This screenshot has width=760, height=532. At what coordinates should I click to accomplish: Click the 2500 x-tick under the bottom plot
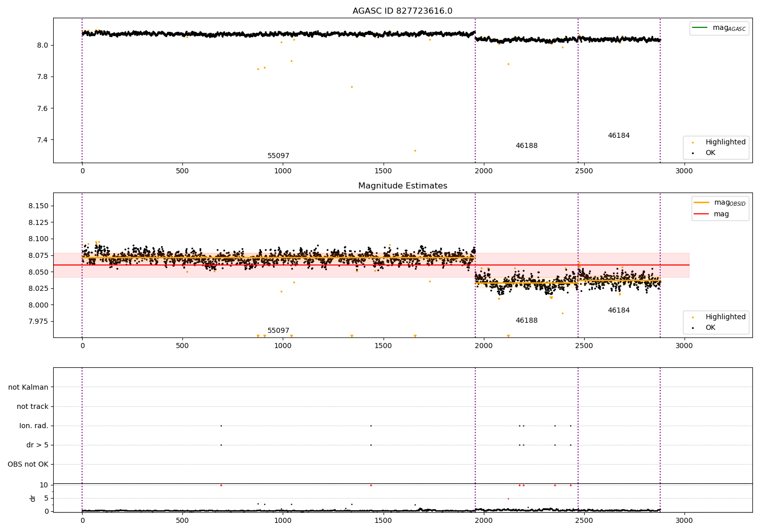coord(584,521)
